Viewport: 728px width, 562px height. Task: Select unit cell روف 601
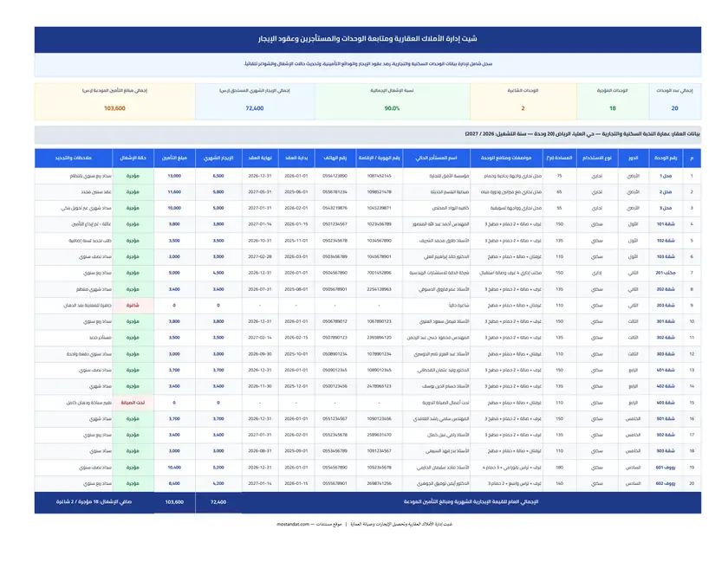(x=666, y=468)
